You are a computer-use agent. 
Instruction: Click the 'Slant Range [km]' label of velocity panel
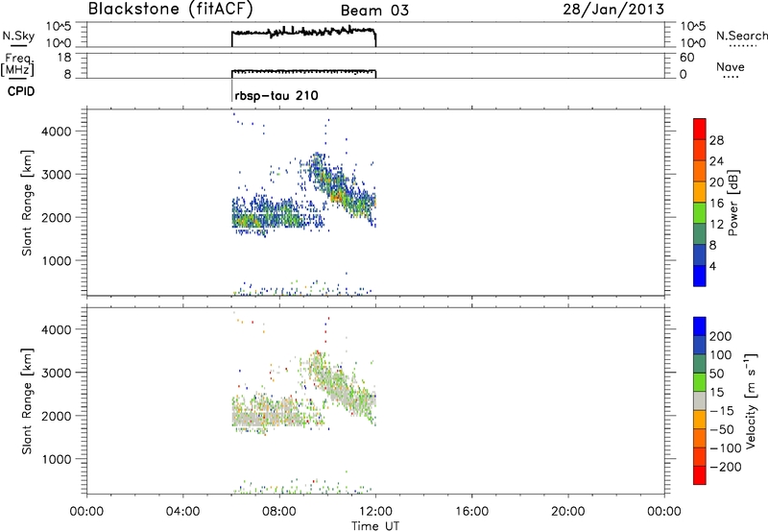pos(27,401)
